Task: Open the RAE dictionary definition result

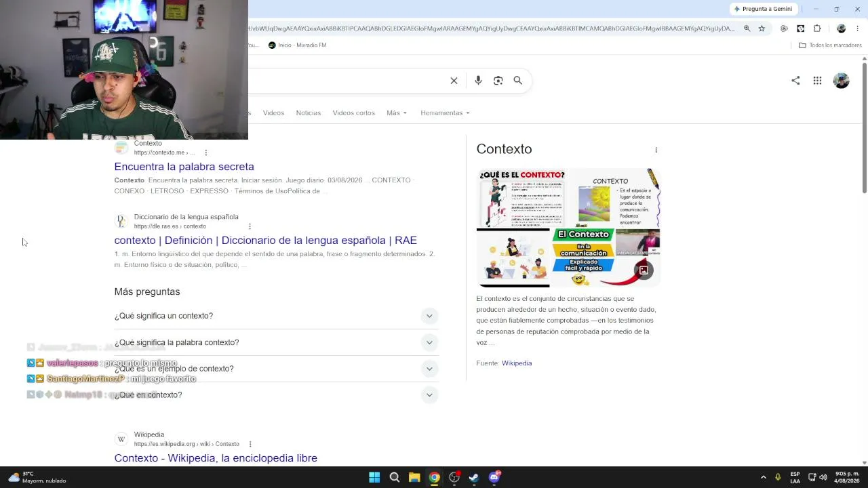Action: coord(266,241)
